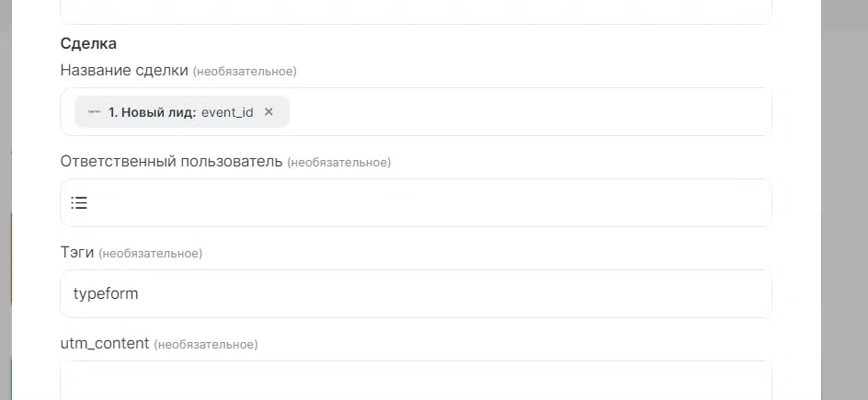The height and width of the screenshot is (400, 868).
Task: Click the Сделка section heading
Action: (x=88, y=43)
